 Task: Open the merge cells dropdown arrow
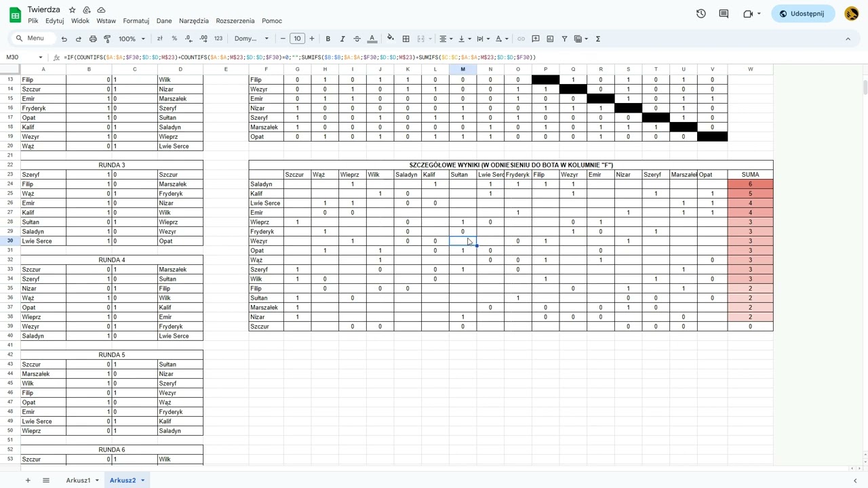(429, 39)
